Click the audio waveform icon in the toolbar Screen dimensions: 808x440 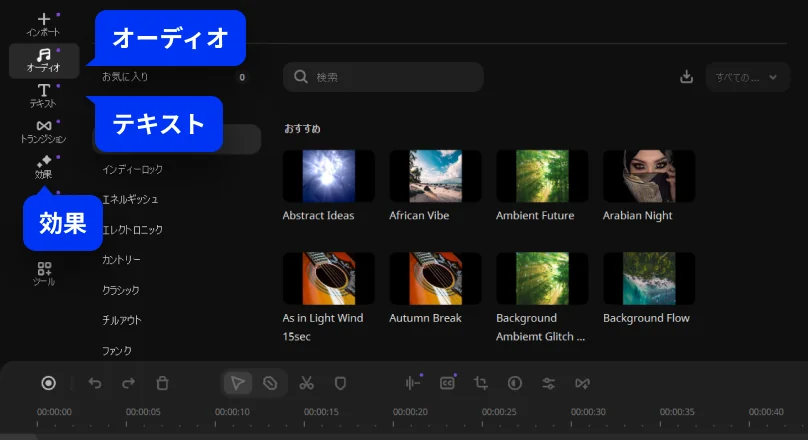click(x=413, y=383)
